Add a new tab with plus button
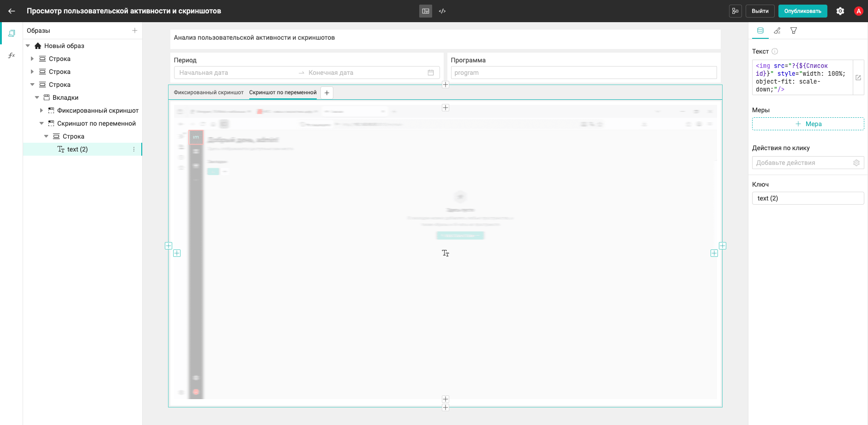 (327, 93)
